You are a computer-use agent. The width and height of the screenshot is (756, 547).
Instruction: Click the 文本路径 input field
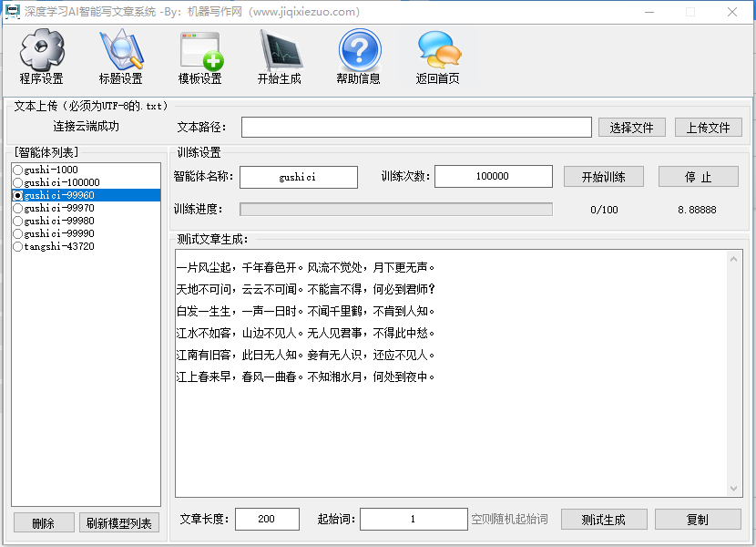(416, 128)
